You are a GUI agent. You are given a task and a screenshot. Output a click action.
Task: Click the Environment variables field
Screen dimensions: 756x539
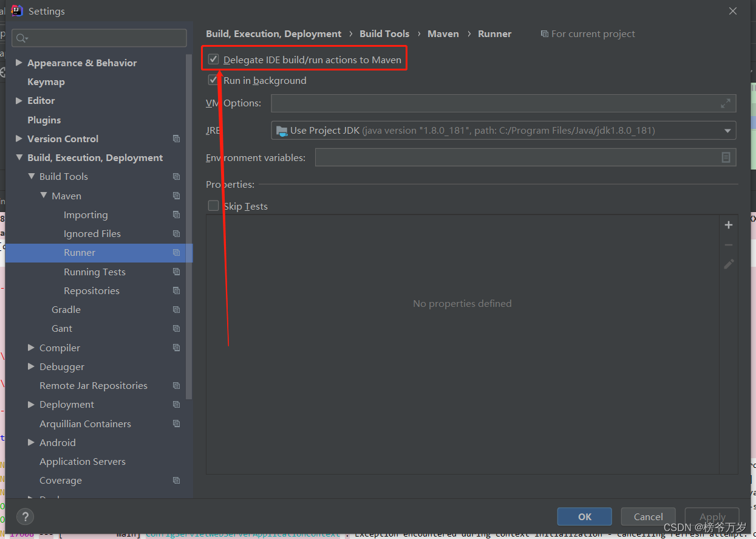coord(525,157)
